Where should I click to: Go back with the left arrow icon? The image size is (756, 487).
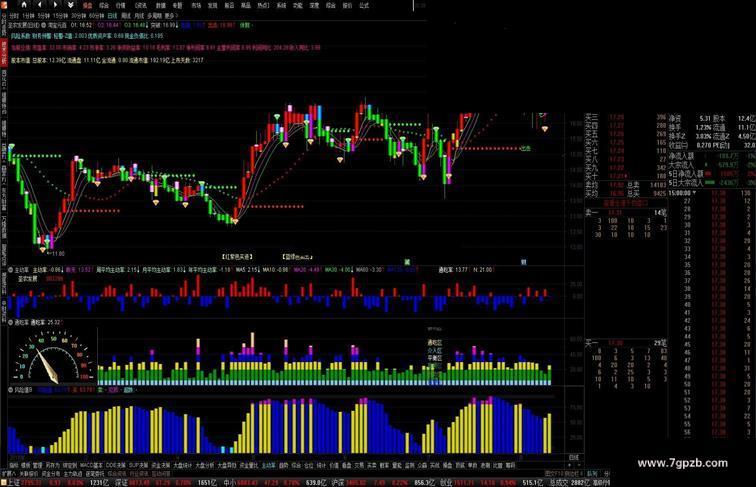(x=40, y=5)
